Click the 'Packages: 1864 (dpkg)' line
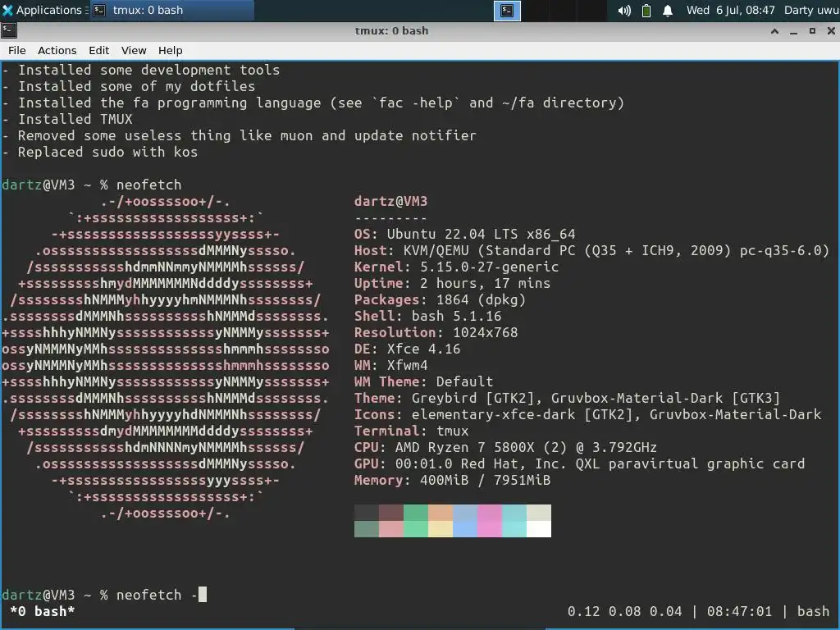 pyautogui.click(x=440, y=300)
